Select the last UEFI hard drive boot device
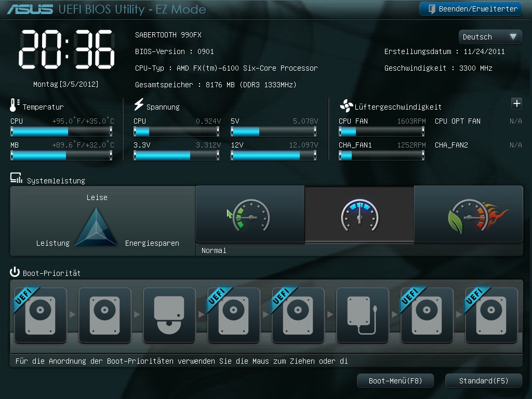Image resolution: width=532 pixels, height=399 pixels. tap(491, 315)
